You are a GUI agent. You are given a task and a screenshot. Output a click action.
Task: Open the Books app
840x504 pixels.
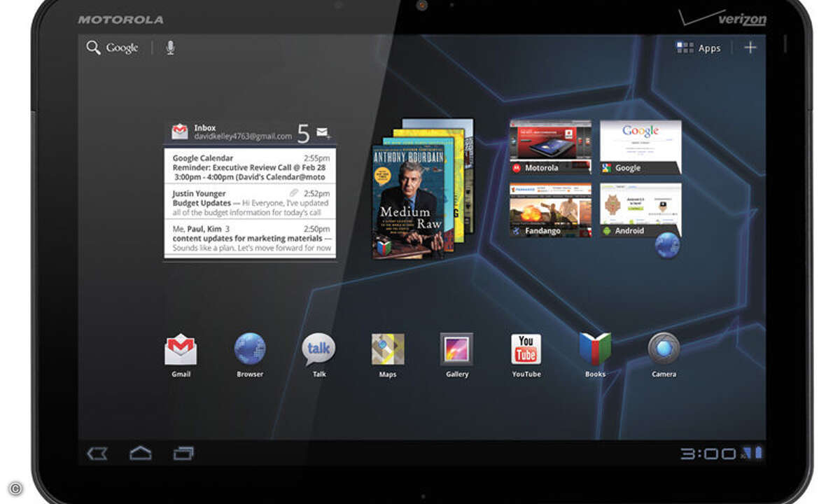coord(595,349)
